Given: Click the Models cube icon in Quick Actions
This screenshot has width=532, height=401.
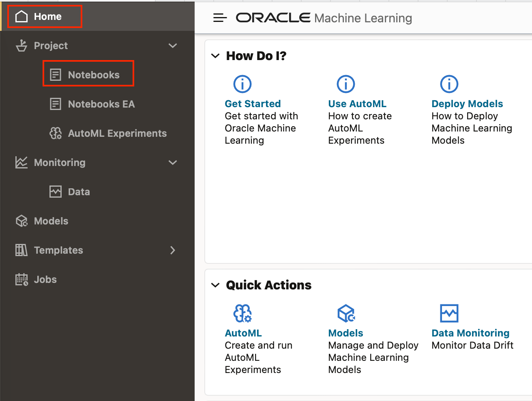Looking at the screenshot, I should click(x=346, y=313).
